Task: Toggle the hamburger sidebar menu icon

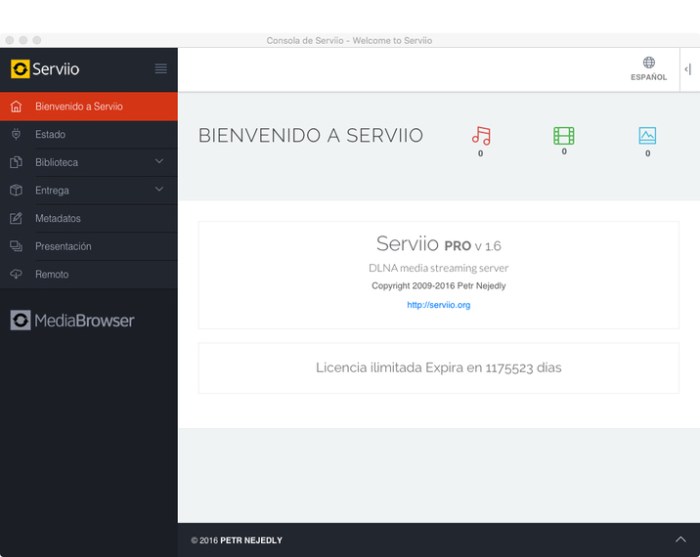Action: pyautogui.click(x=161, y=68)
